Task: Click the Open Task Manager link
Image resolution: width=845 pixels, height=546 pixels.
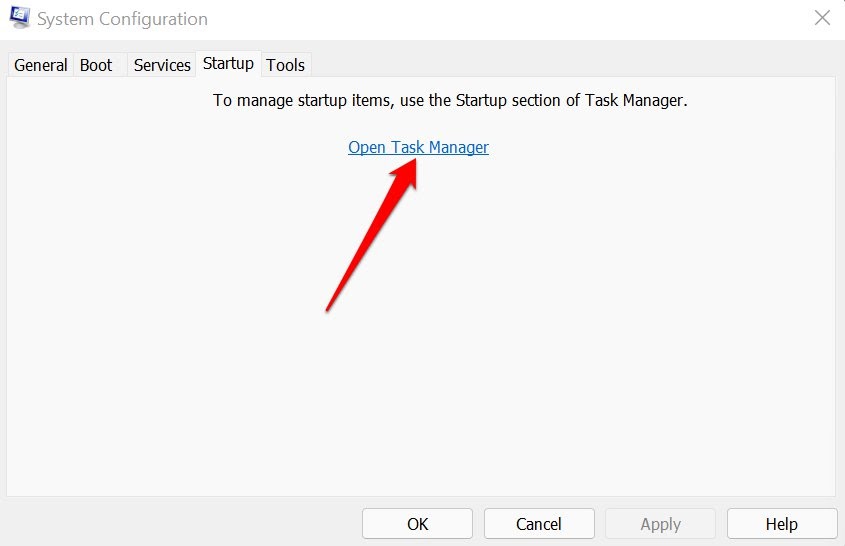Action: coord(418,147)
